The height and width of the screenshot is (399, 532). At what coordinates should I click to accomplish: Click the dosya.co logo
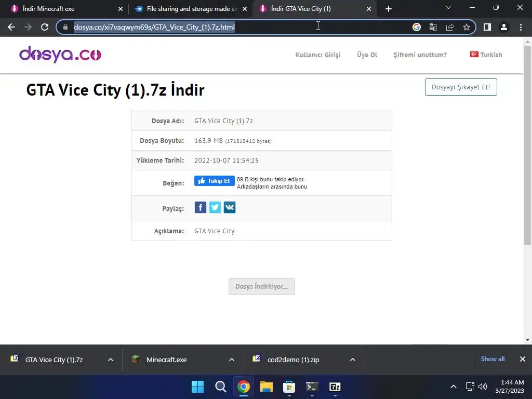pos(60,54)
